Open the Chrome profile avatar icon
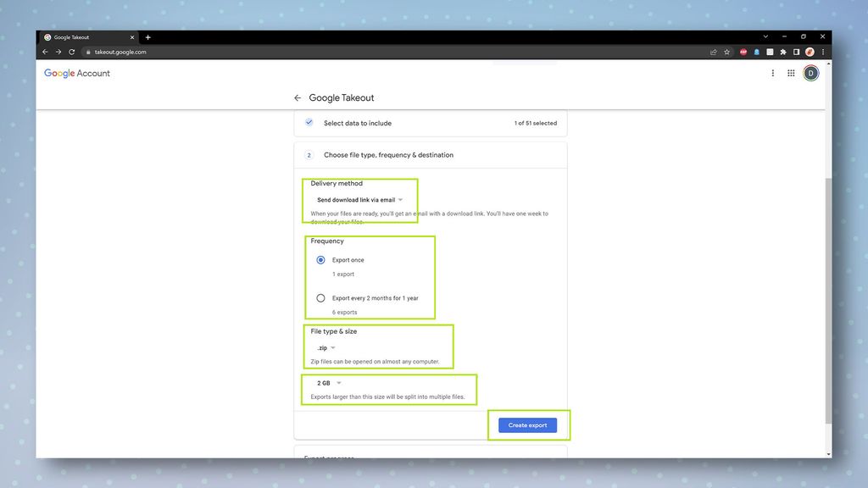868x488 pixels. coord(810,52)
